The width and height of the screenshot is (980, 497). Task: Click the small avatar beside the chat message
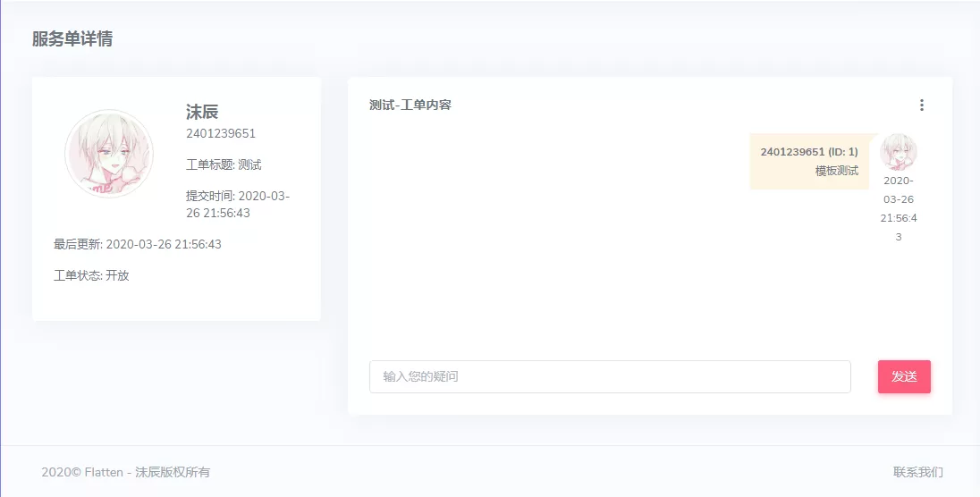tap(898, 152)
